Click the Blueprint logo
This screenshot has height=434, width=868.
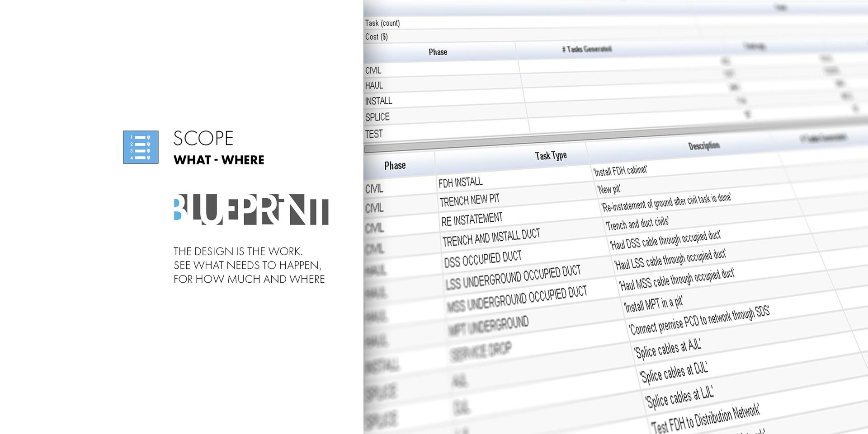251,210
